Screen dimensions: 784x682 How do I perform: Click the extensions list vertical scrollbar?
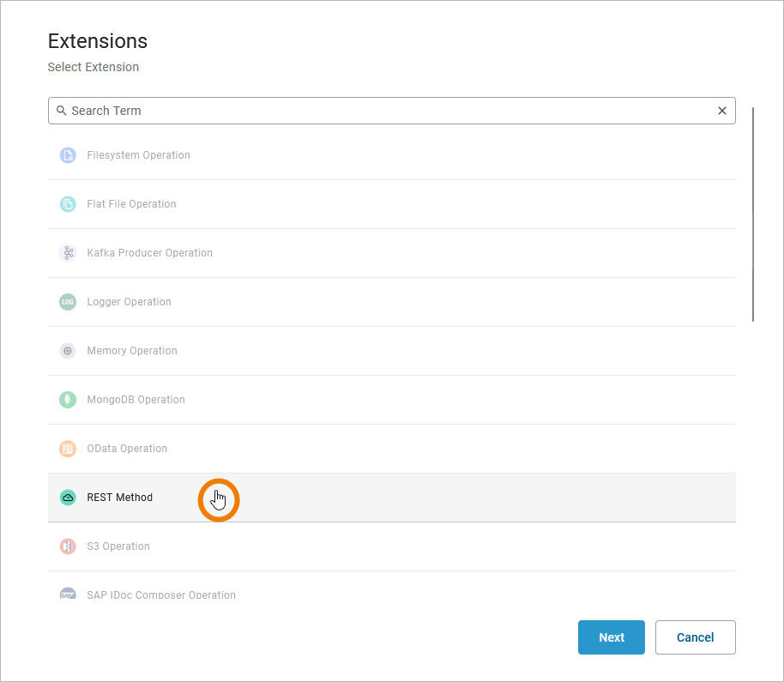coord(753,214)
